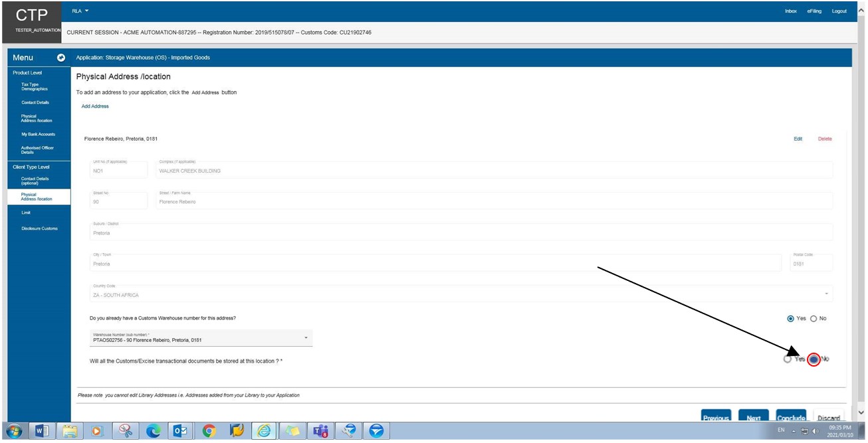Show hidden tray icons arrow
The width and height of the screenshot is (868, 443).
[x=794, y=432]
